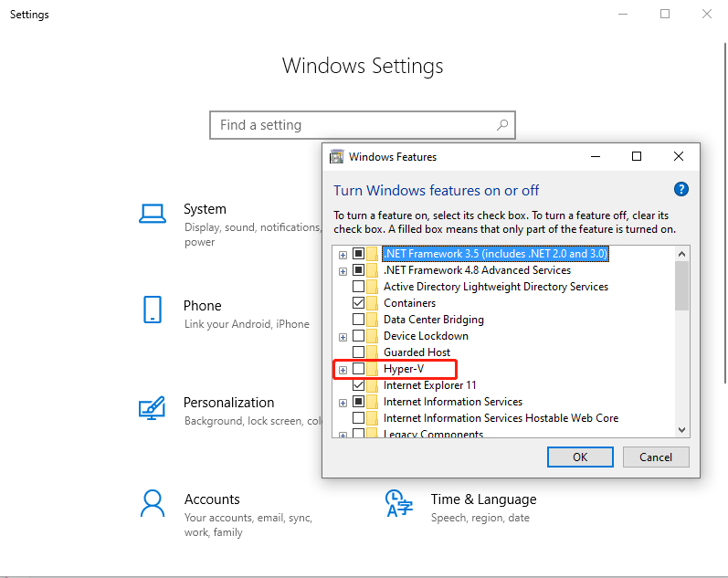The height and width of the screenshot is (578, 728).
Task: Select Guarded Host feature label
Action: click(417, 352)
